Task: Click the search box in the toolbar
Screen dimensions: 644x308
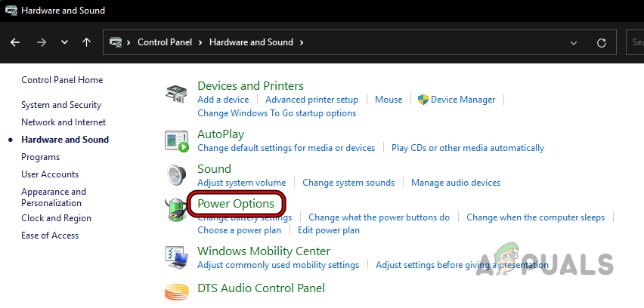Action: [635, 42]
